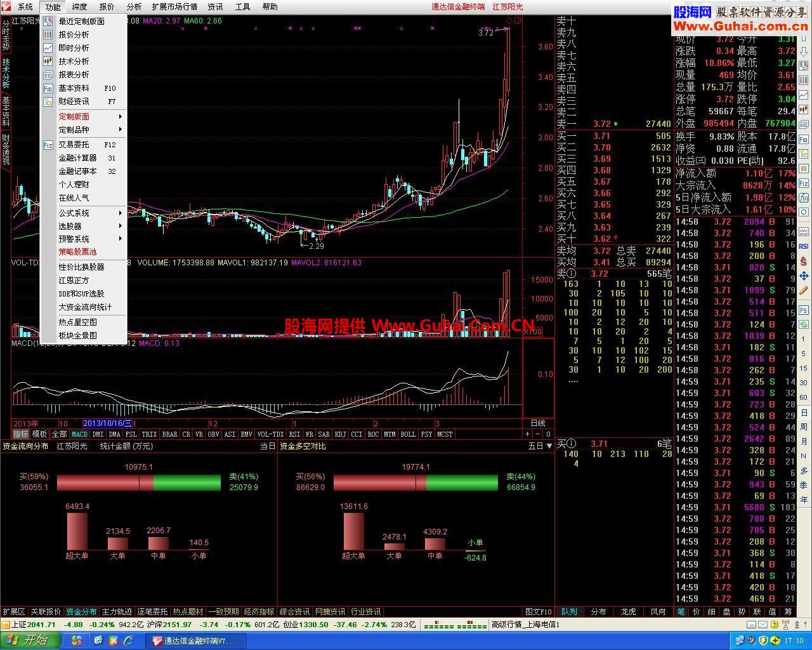Select the 模板 button by indicator tabs

40,434
